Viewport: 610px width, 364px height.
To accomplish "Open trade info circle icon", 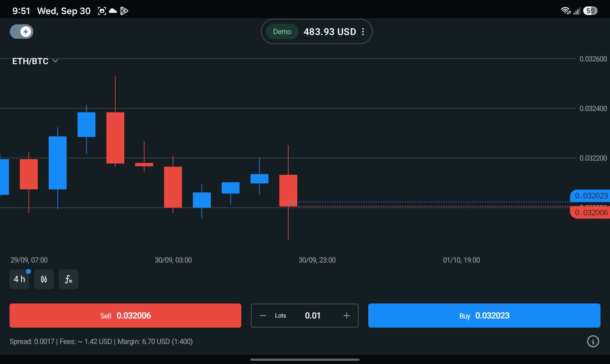I will click(x=593, y=341).
